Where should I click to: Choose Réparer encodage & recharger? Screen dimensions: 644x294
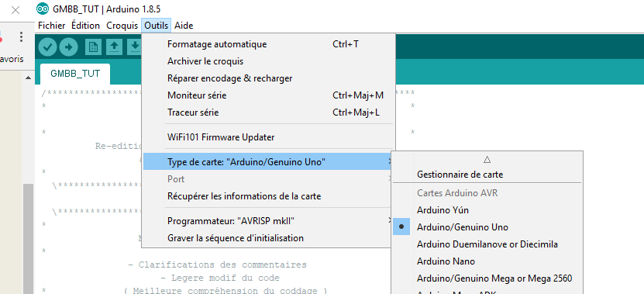coord(268,78)
